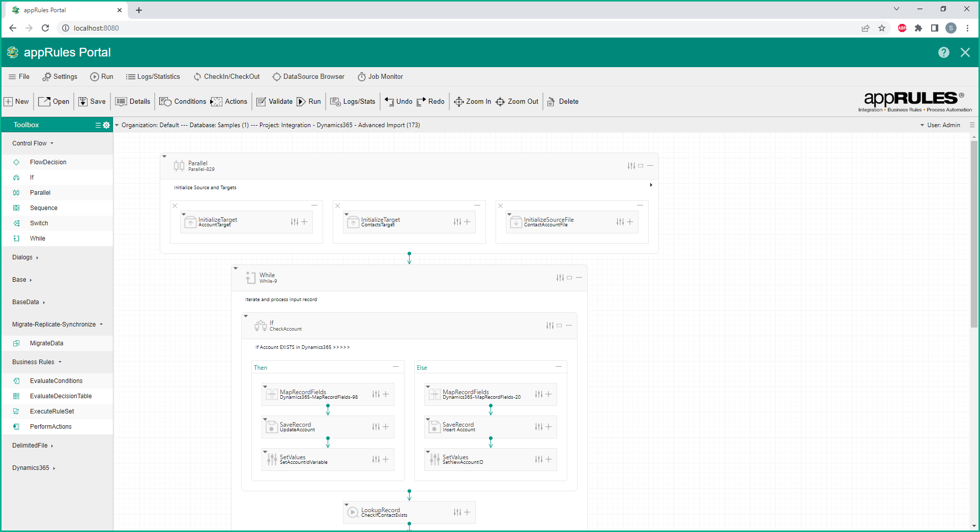Viewport: 980px width, 532px height.
Task: Open the File menu
Action: [19, 77]
